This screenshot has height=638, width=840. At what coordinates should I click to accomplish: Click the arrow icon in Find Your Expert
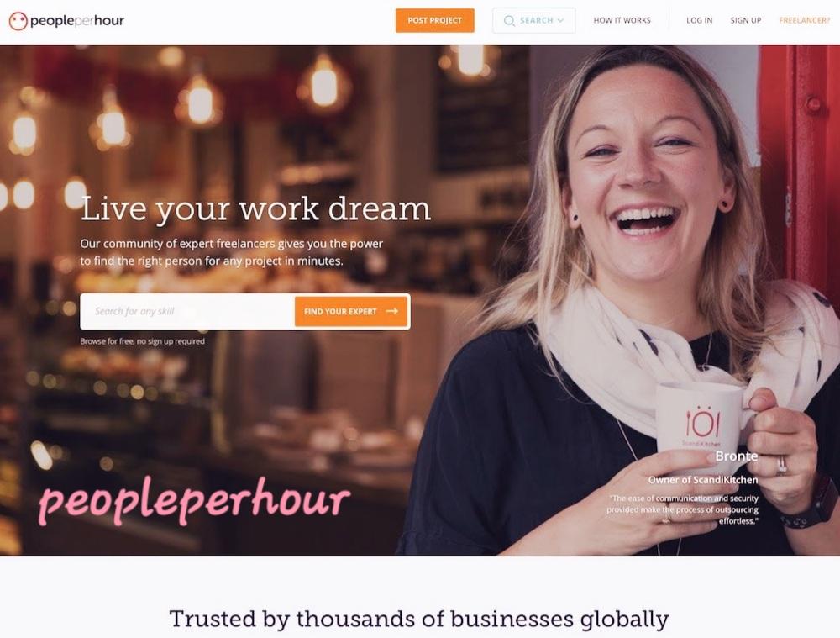pos(392,311)
